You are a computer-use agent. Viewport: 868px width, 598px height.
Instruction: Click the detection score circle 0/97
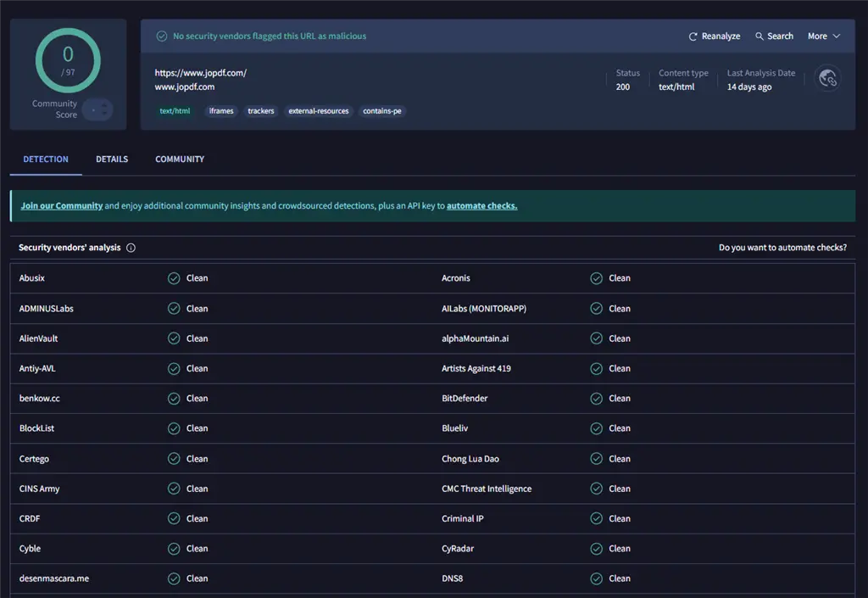[68, 60]
